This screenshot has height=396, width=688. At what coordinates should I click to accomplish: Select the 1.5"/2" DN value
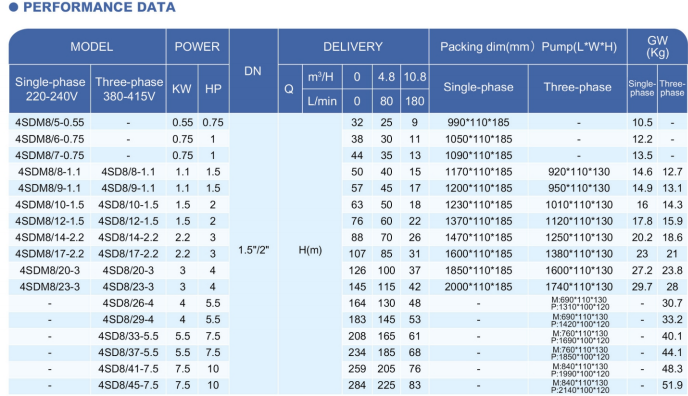point(254,250)
